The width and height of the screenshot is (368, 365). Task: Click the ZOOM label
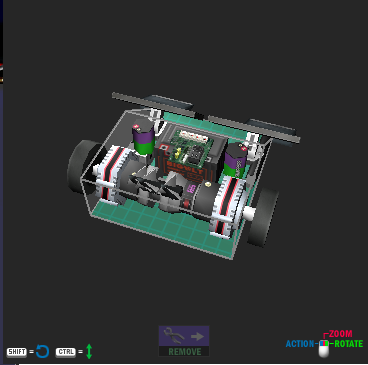tap(340, 334)
